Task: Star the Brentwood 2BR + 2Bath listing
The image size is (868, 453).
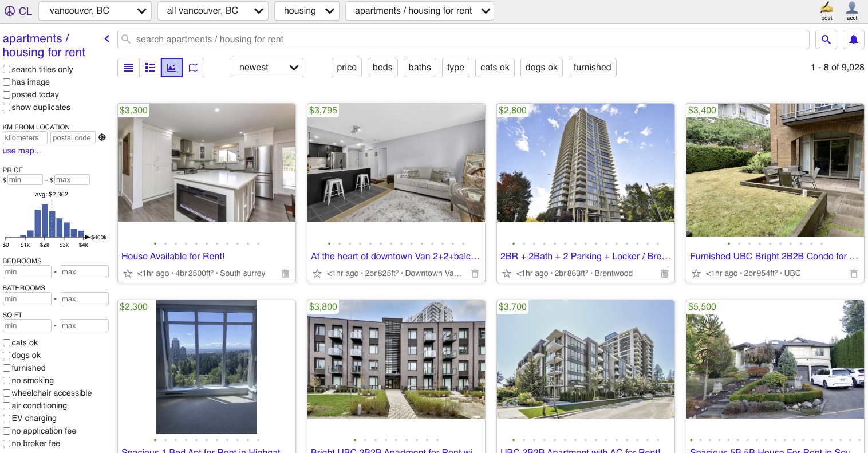Action: click(x=507, y=274)
